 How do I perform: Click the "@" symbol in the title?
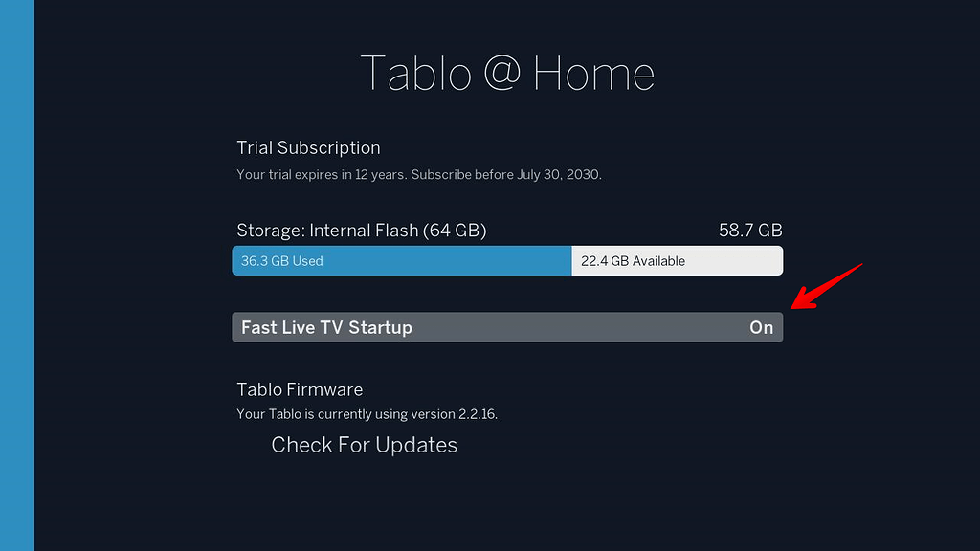point(501,74)
